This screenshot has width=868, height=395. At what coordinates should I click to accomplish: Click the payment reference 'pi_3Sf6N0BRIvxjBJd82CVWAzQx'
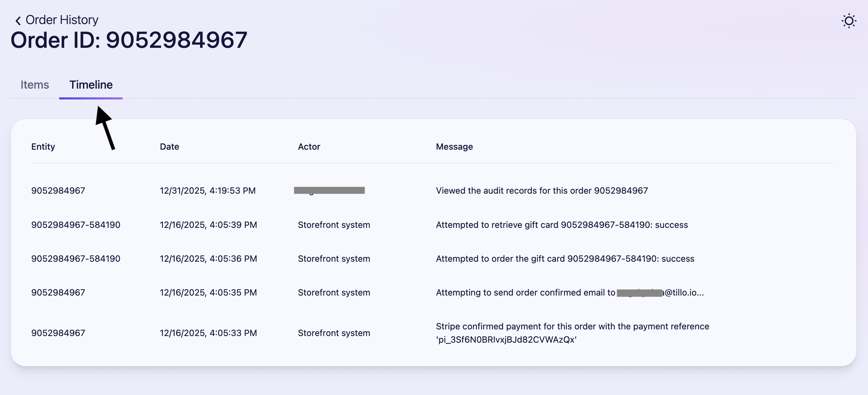click(506, 339)
